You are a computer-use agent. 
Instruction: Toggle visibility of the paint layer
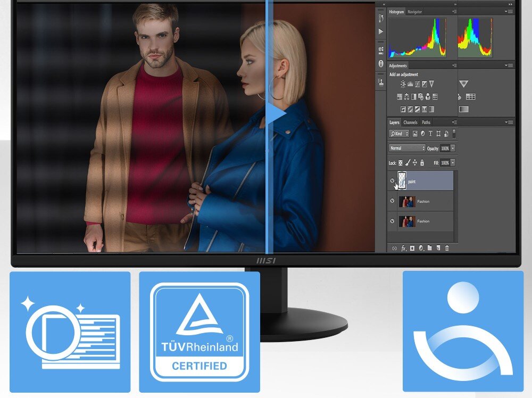pyautogui.click(x=394, y=181)
